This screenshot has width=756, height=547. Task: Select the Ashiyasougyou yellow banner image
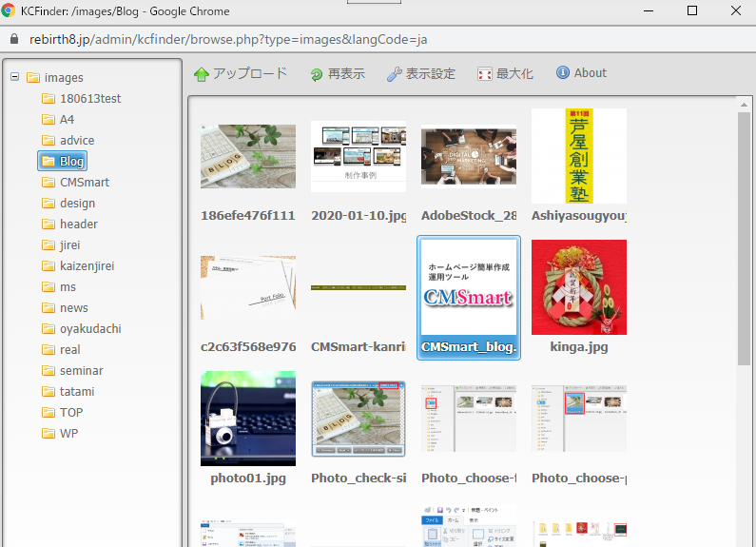(578, 156)
